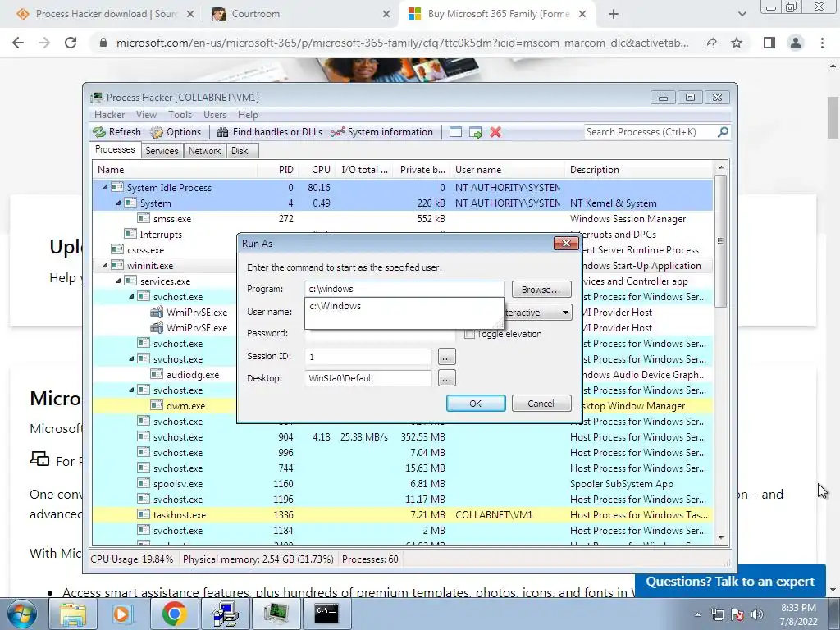Open the Chrome three-dot menu
This screenshot has height=630, width=840.
point(822,43)
